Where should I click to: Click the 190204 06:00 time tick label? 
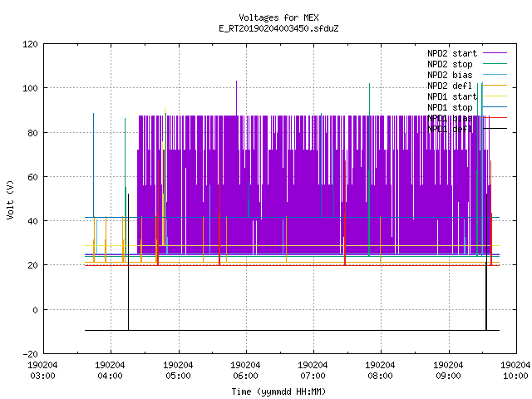pyautogui.click(x=245, y=371)
